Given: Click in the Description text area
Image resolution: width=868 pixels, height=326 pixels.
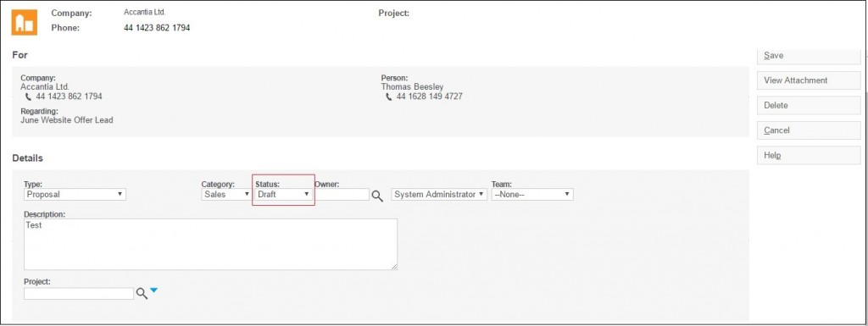Looking at the screenshot, I should point(210,244).
